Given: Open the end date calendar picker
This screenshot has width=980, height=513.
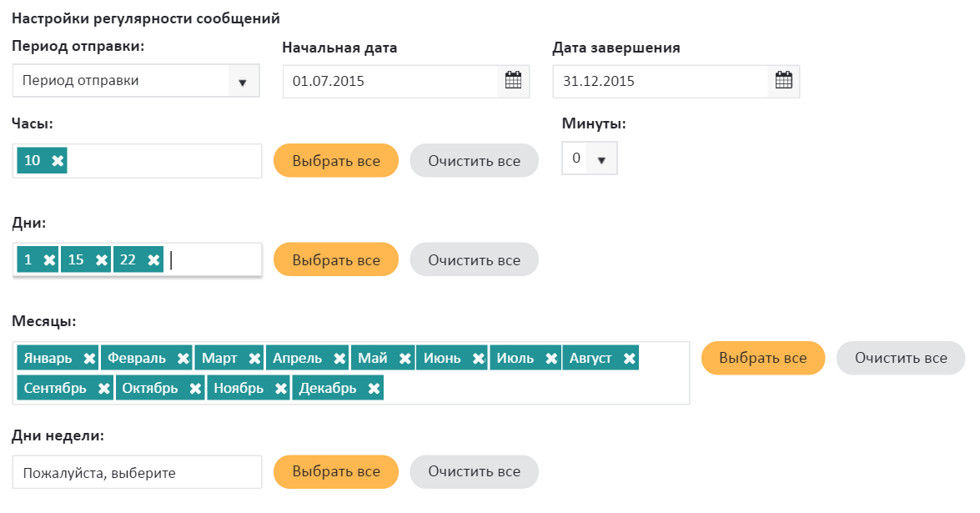Looking at the screenshot, I should pyautogui.click(x=783, y=81).
